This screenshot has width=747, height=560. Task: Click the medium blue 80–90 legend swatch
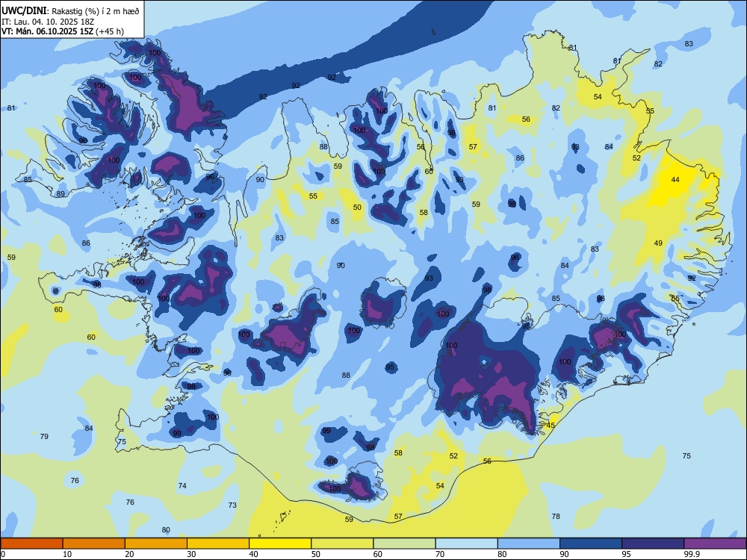(x=529, y=544)
